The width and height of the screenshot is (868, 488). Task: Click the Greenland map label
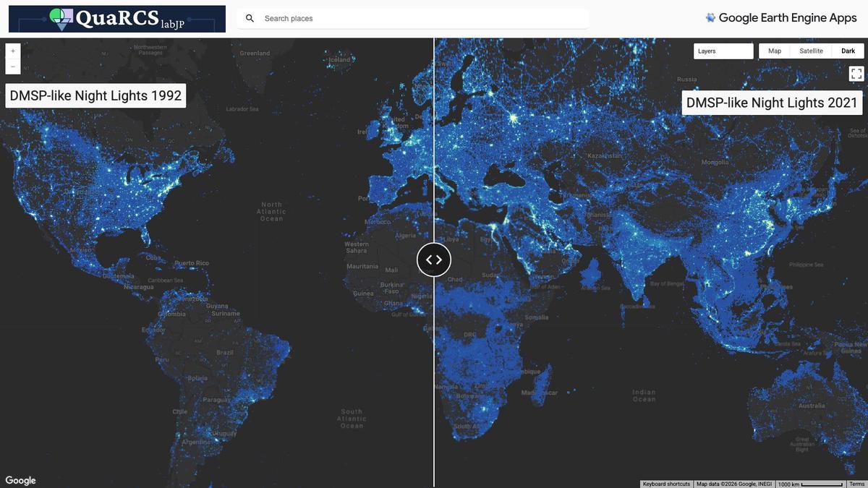[255, 53]
